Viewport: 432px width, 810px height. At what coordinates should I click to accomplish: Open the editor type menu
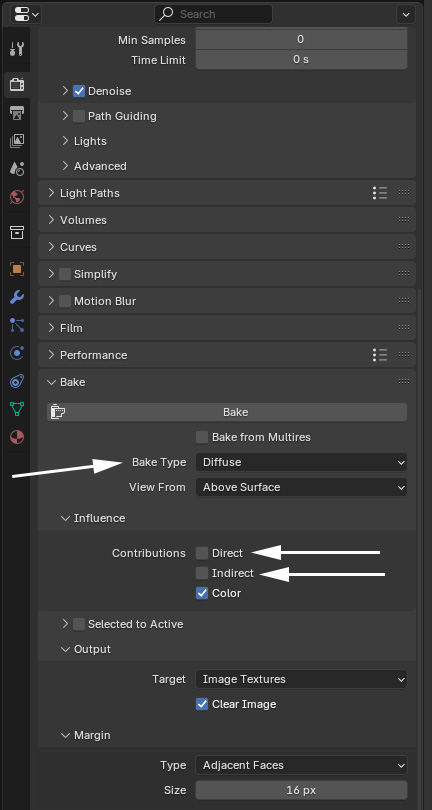(25, 14)
